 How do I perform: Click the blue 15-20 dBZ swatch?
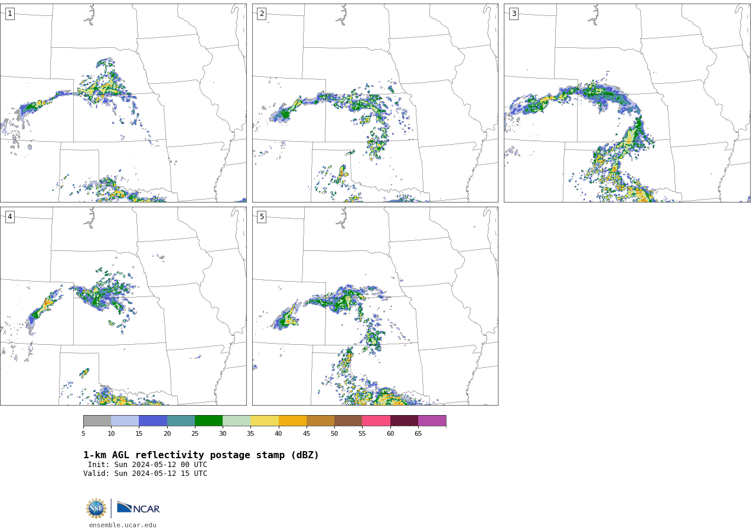153,420
